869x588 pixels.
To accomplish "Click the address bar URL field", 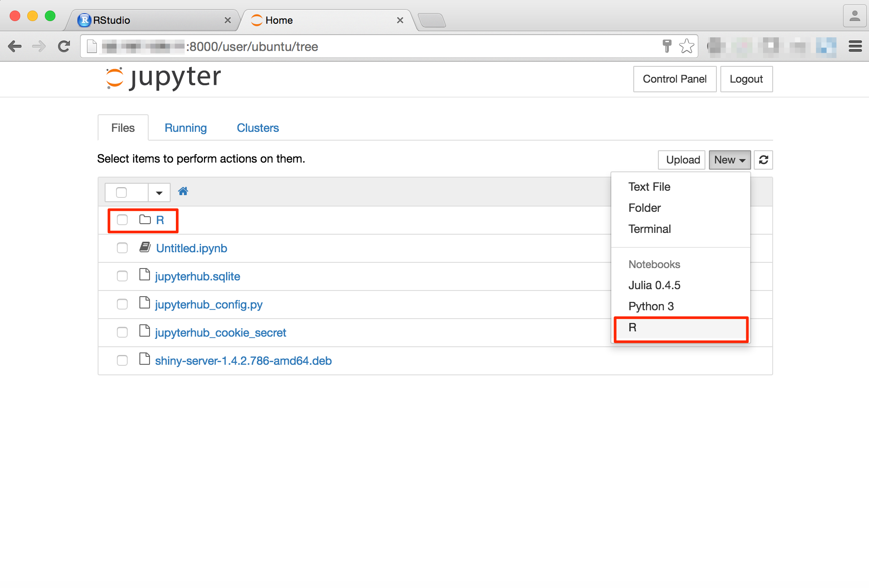I will [352, 46].
